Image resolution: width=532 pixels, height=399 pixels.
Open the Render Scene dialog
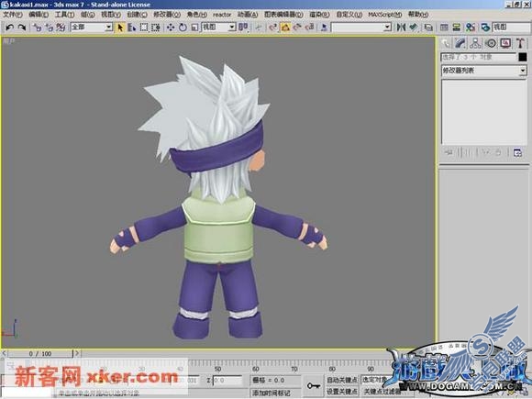485,28
